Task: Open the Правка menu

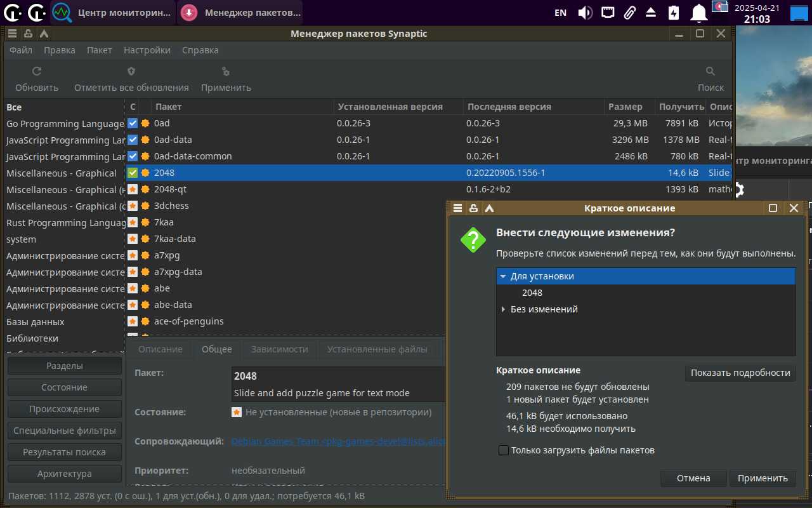Action: click(60, 50)
